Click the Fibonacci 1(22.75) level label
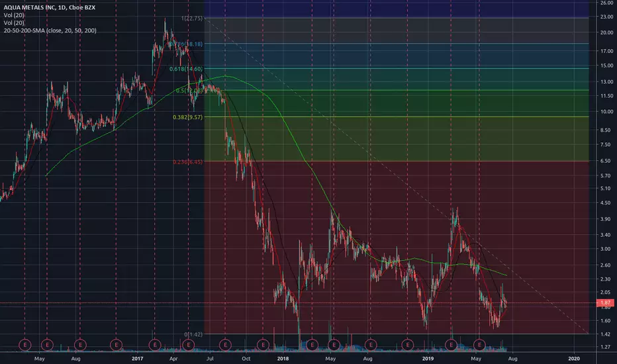Screen dimensions: 617x364 [191, 19]
